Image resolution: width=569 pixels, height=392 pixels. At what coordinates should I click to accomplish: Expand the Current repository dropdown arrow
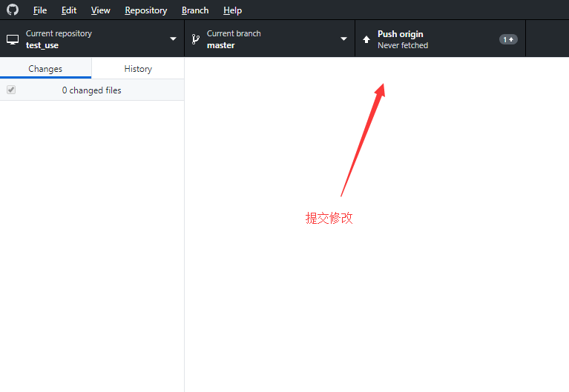[x=173, y=39]
